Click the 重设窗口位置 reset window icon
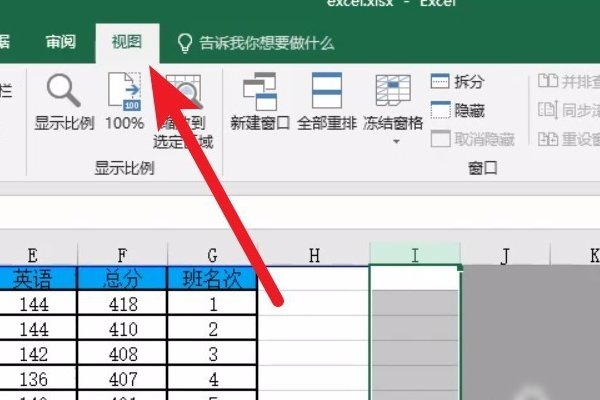 (548, 139)
